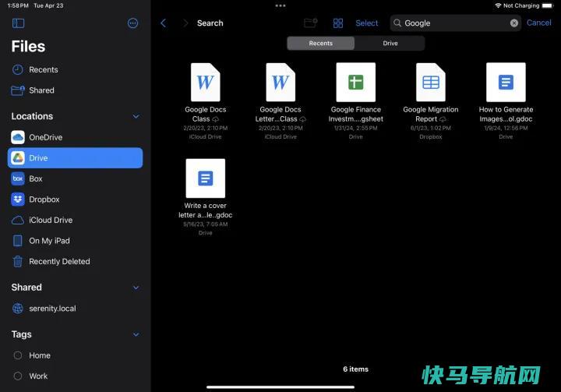The height and width of the screenshot is (392, 561).
Task: Open How to Generate Images gdoc
Action: (x=506, y=83)
